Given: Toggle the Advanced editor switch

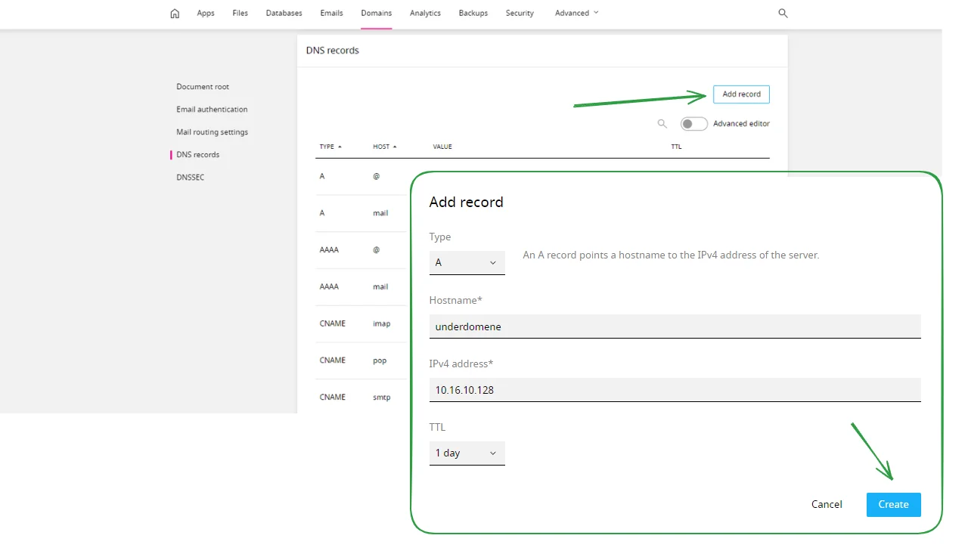Looking at the screenshot, I should pos(693,124).
